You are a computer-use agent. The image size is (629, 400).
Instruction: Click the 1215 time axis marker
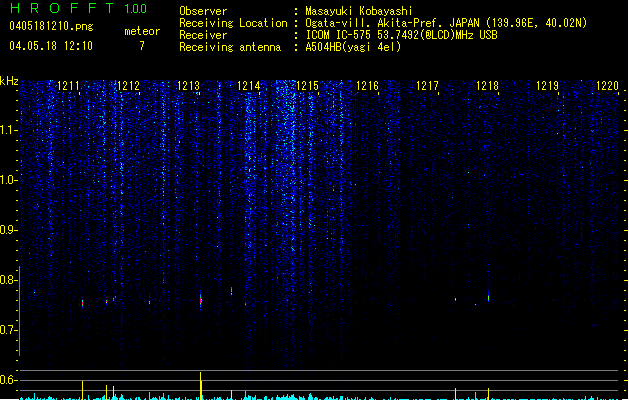[308, 86]
